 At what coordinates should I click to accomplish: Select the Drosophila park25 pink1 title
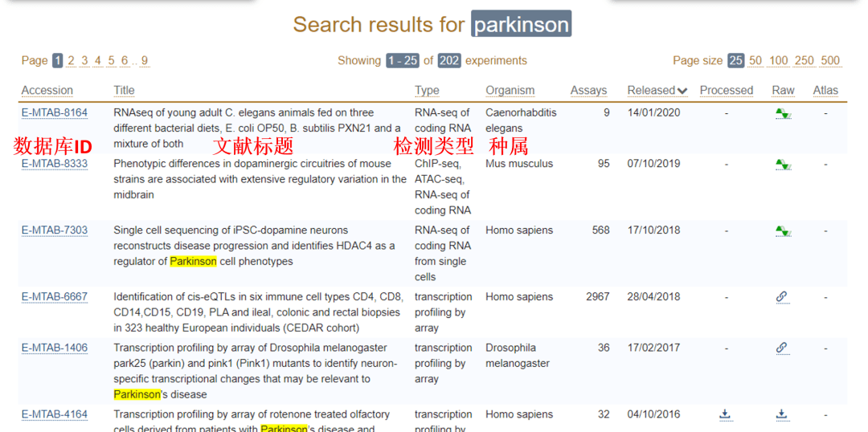pyautogui.click(x=256, y=371)
